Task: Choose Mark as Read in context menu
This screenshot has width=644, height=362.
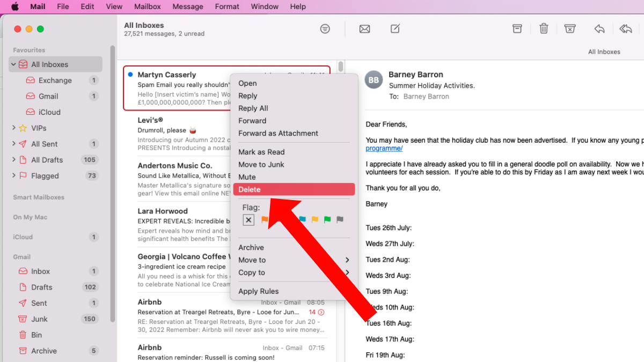Action: [261, 152]
